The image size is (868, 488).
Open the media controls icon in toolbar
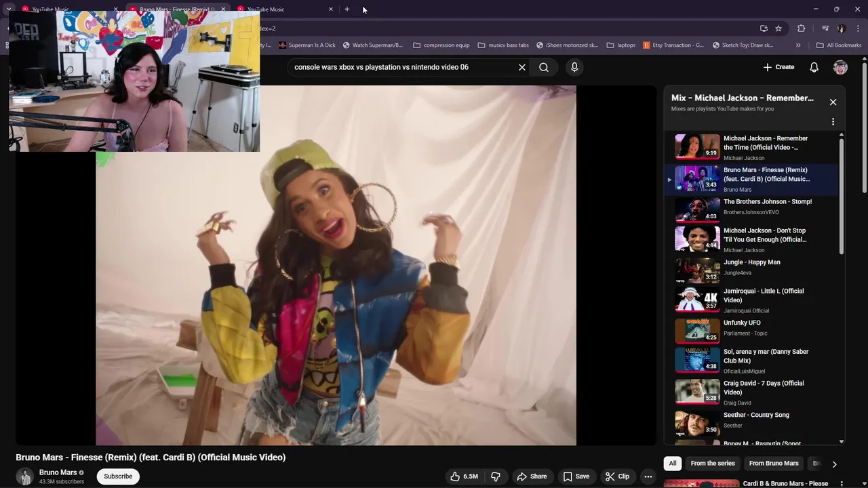point(825,28)
